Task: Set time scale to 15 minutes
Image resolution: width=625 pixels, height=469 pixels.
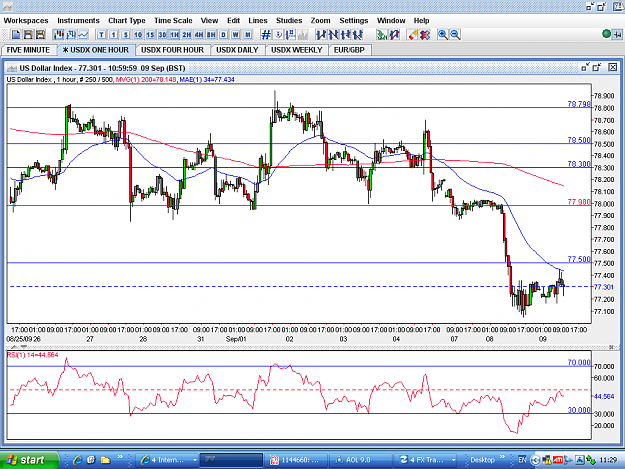Action: (x=150, y=35)
